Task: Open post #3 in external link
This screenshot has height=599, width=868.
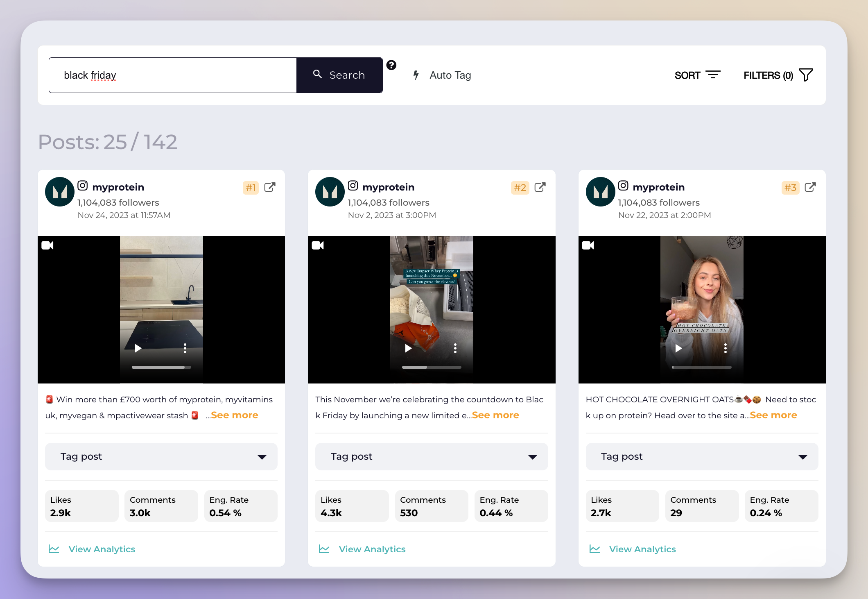Action: point(810,187)
